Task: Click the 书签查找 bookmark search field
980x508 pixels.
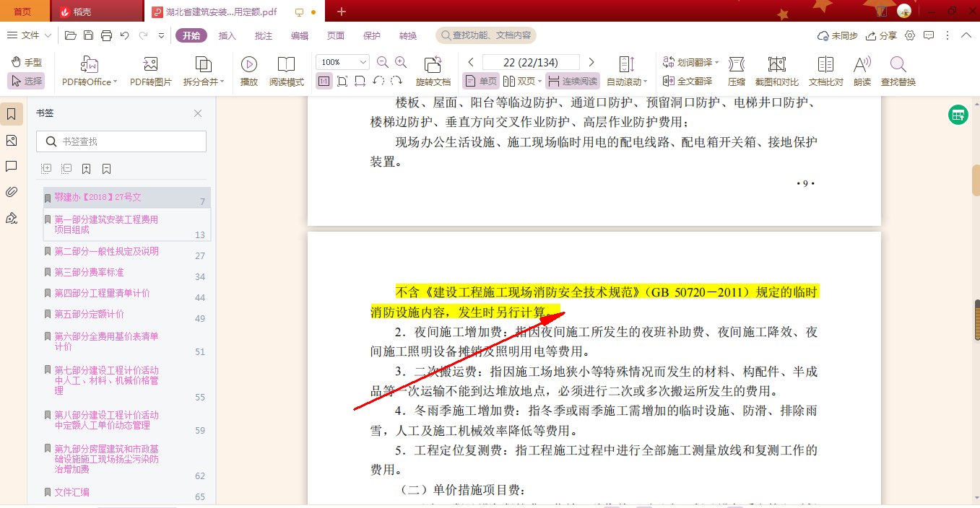Action: click(x=121, y=141)
